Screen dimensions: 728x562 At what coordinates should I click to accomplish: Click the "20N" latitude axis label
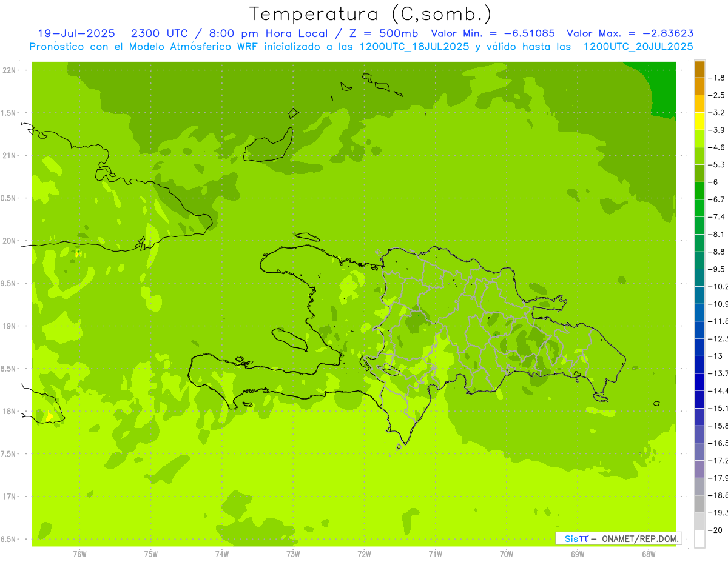[x=9, y=241]
